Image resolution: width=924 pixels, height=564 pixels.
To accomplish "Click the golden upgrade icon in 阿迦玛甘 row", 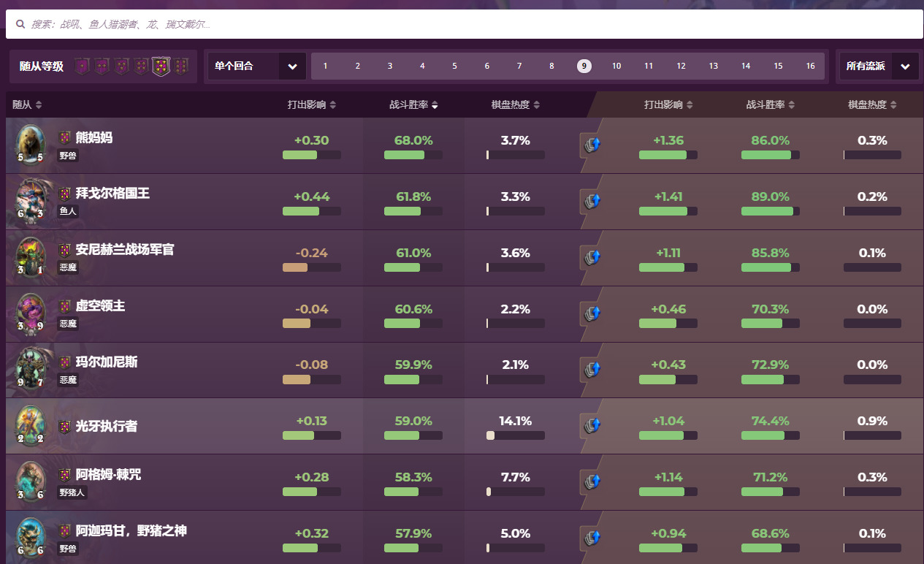I will (x=592, y=539).
